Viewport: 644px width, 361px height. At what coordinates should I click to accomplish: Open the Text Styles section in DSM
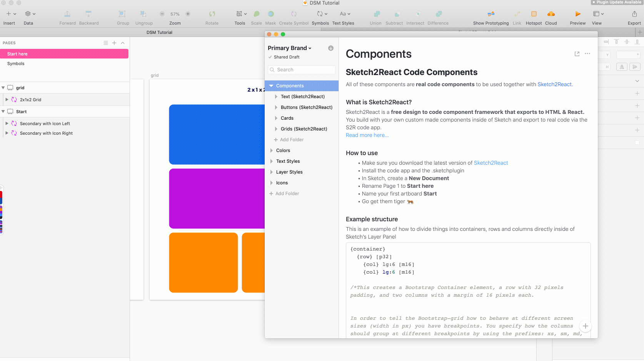pyautogui.click(x=288, y=161)
